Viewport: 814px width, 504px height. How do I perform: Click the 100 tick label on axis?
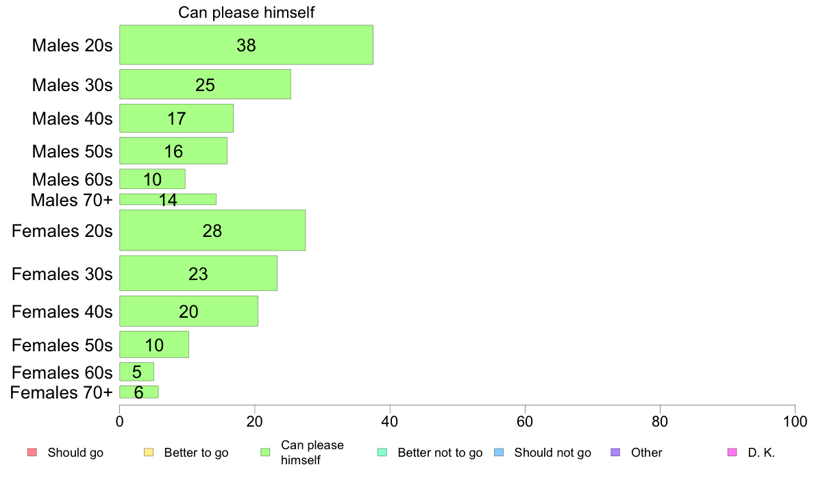pyautogui.click(x=795, y=421)
